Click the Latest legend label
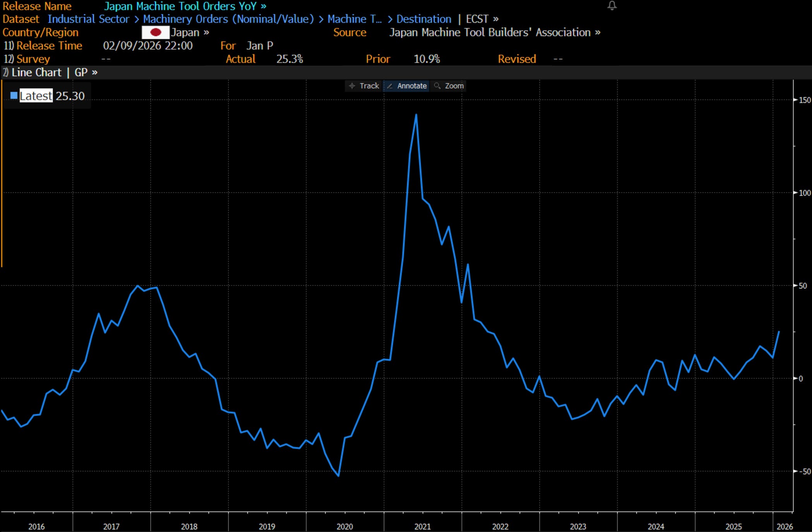This screenshot has width=812, height=532. pos(36,96)
